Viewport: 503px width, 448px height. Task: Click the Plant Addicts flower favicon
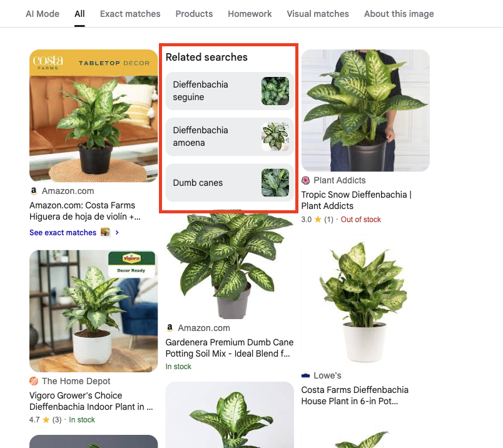click(305, 181)
